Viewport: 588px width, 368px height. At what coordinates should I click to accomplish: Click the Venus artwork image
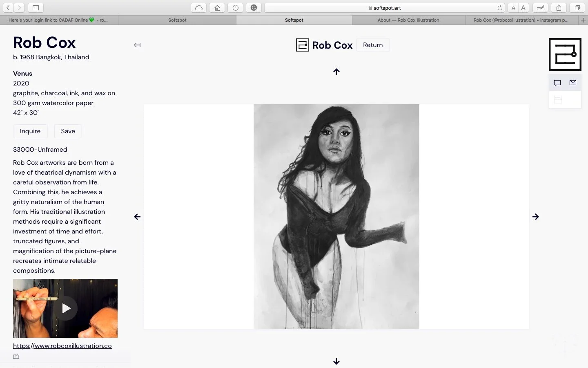click(336, 217)
